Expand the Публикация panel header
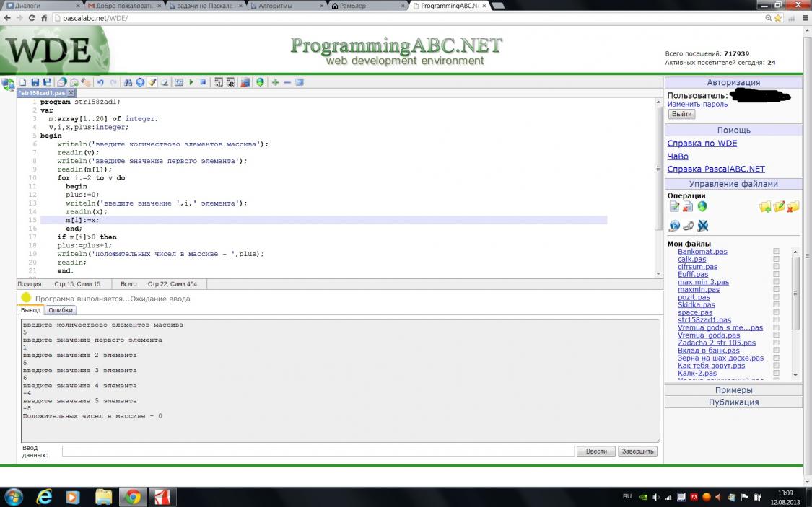The width and height of the screenshot is (812, 507). pyautogui.click(x=733, y=402)
